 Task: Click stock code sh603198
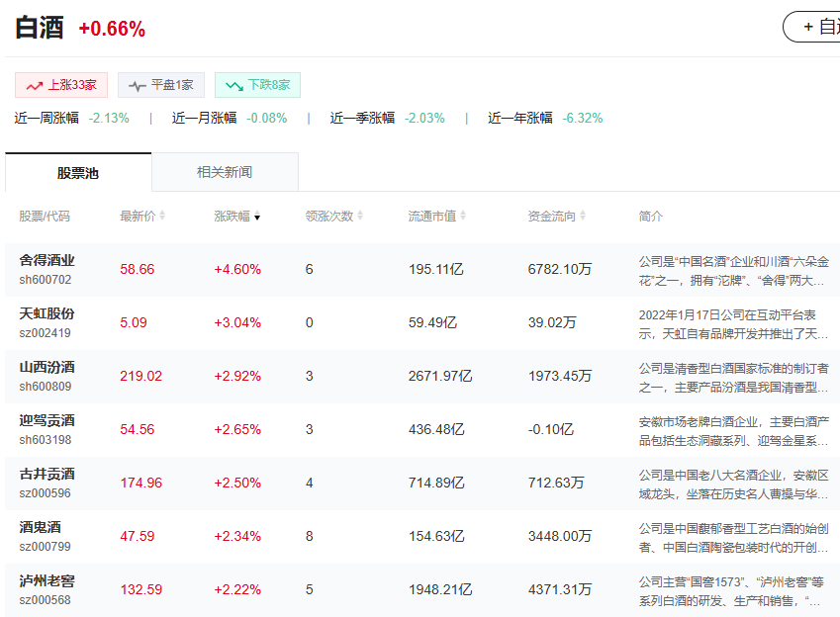(45, 440)
